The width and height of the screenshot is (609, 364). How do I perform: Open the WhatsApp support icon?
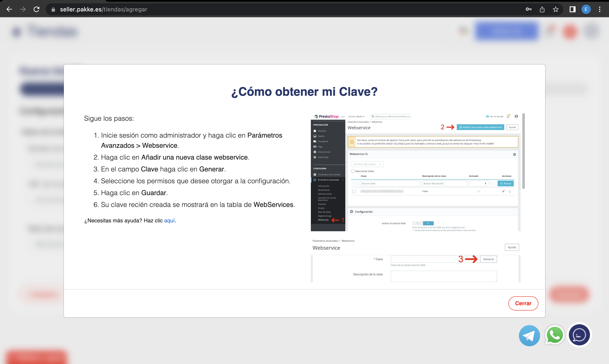[554, 335]
